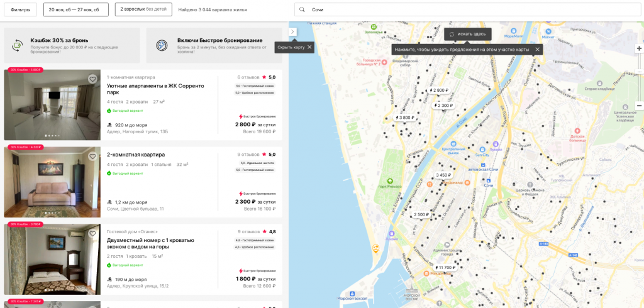Click map price marker 3 450 ₽
Screen dimensions: 644x308
click(443, 175)
